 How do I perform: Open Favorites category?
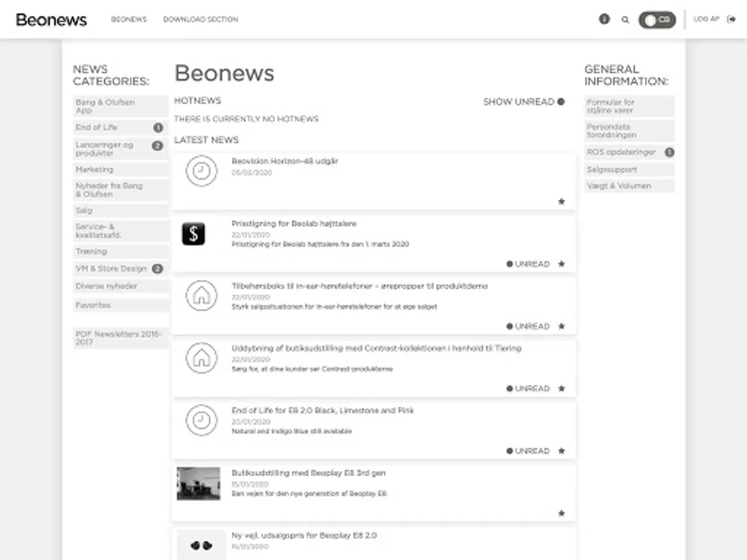click(121, 306)
